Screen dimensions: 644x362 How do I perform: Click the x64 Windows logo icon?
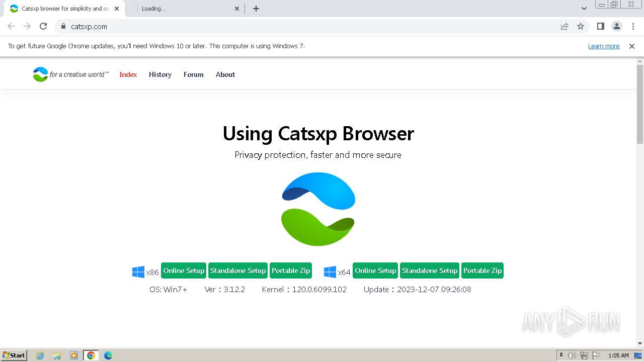point(330,272)
